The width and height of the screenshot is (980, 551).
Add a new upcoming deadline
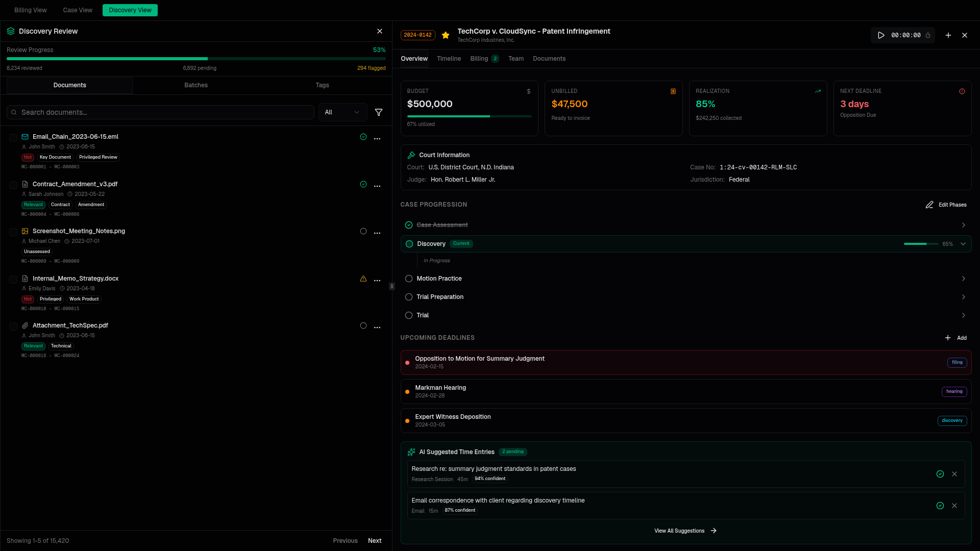[x=955, y=338]
